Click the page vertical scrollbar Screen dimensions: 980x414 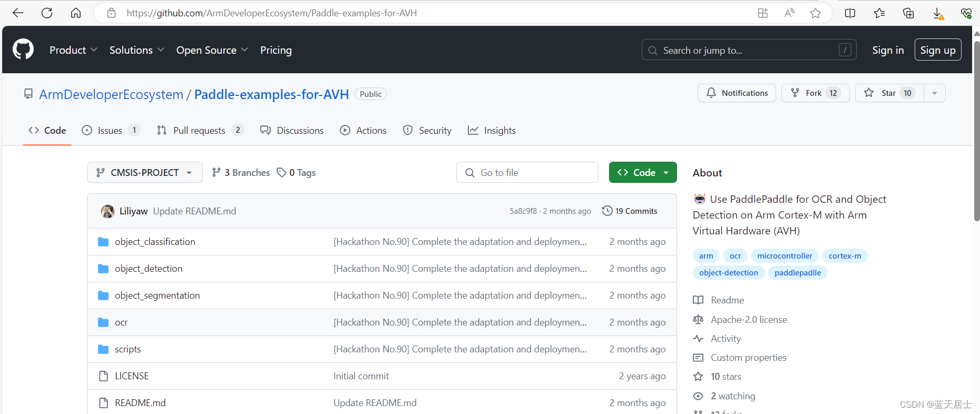(x=976, y=132)
